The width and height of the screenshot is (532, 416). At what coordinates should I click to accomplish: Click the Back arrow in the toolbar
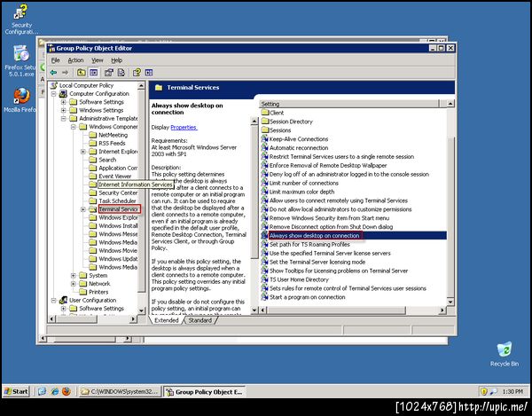tap(53, 72)
